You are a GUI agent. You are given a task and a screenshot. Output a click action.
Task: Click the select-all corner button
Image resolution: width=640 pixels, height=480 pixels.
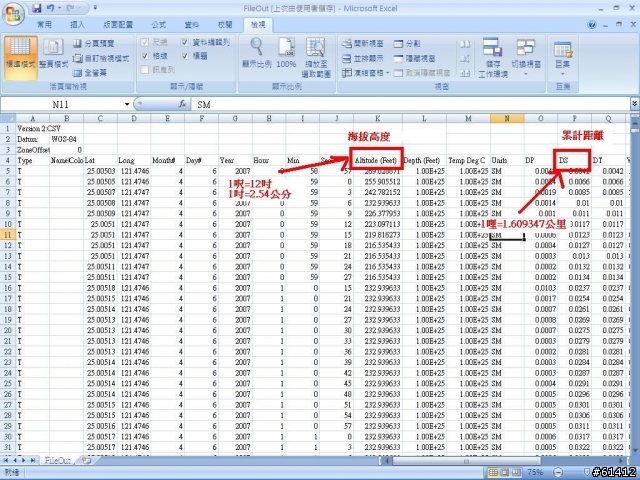click(8, 118)
